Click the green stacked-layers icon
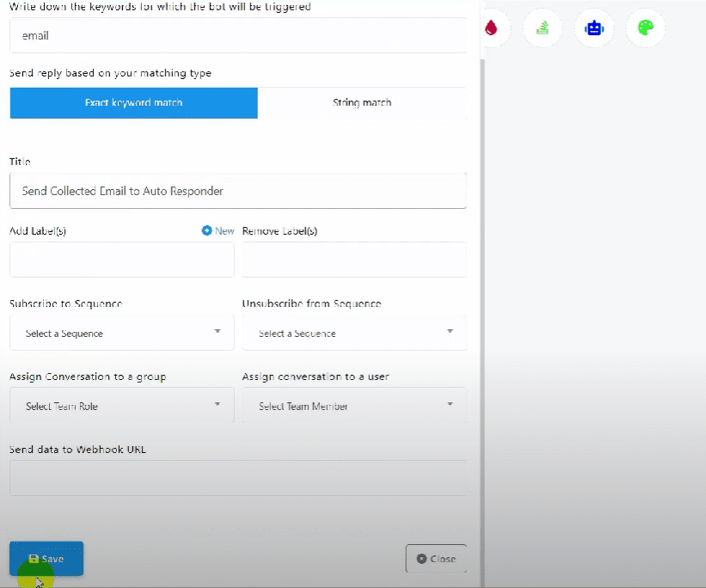 543,28
